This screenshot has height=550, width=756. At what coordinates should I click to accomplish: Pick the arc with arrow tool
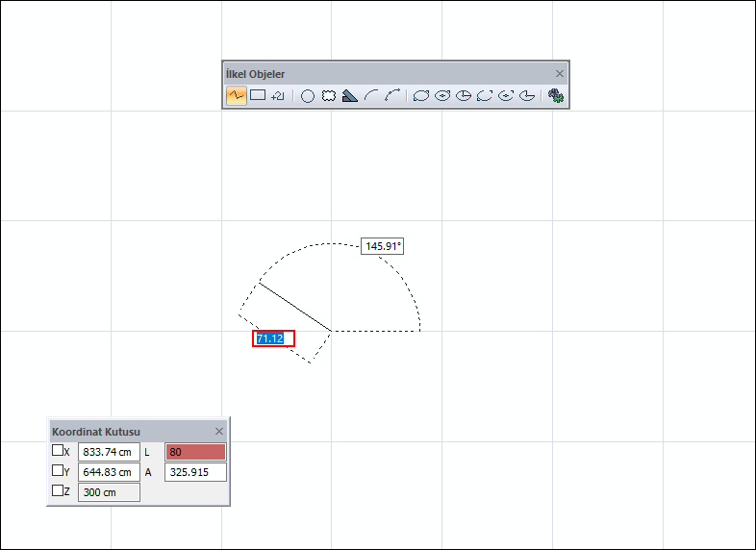[x=392, y=96]
